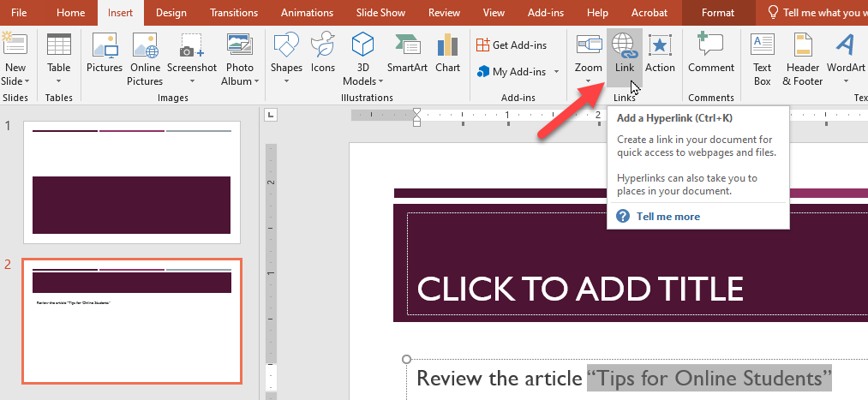Open the My Add-ins dropdown arrow
This screenshot has height=400, width=868.
[556, 72]
